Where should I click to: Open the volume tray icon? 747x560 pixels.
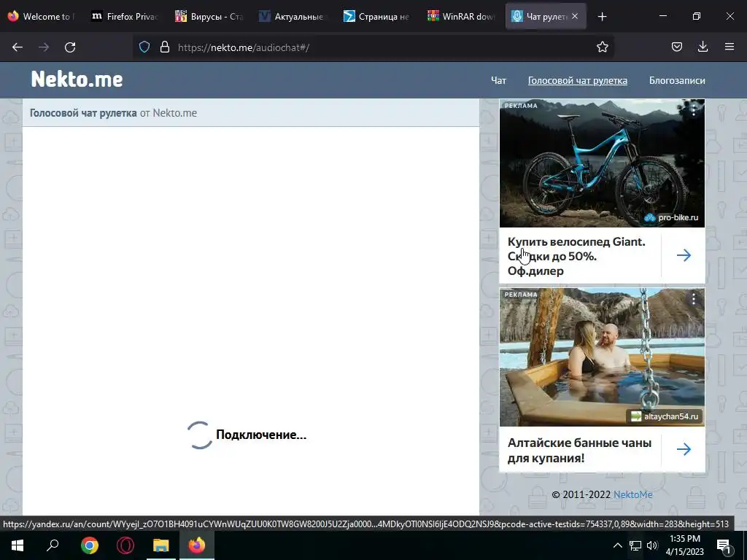click(652, 545)
